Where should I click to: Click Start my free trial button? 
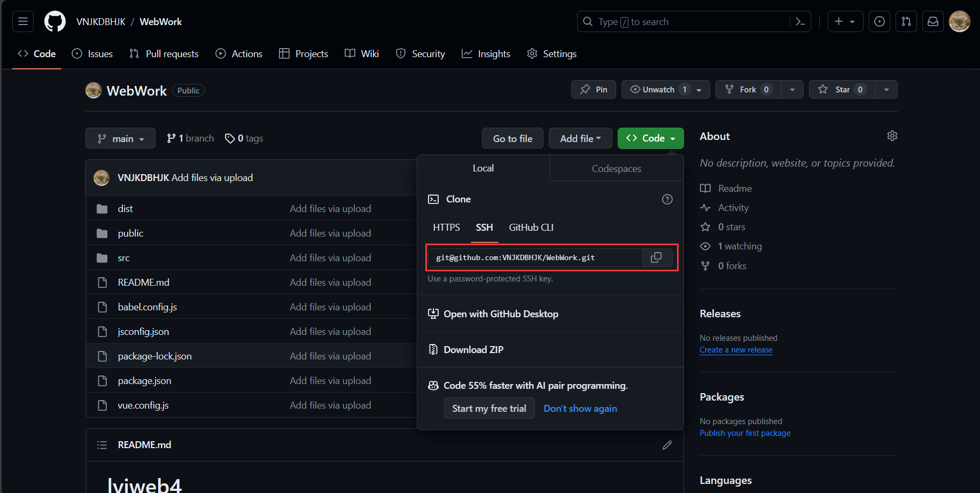click(x=489, y=409)
